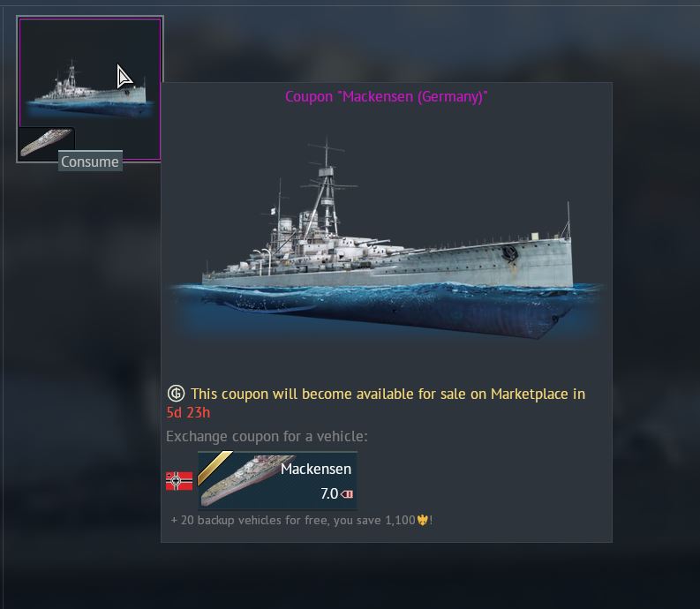Open the Mackensen vehicle card
700x609 pixels.
click(277, 480)
